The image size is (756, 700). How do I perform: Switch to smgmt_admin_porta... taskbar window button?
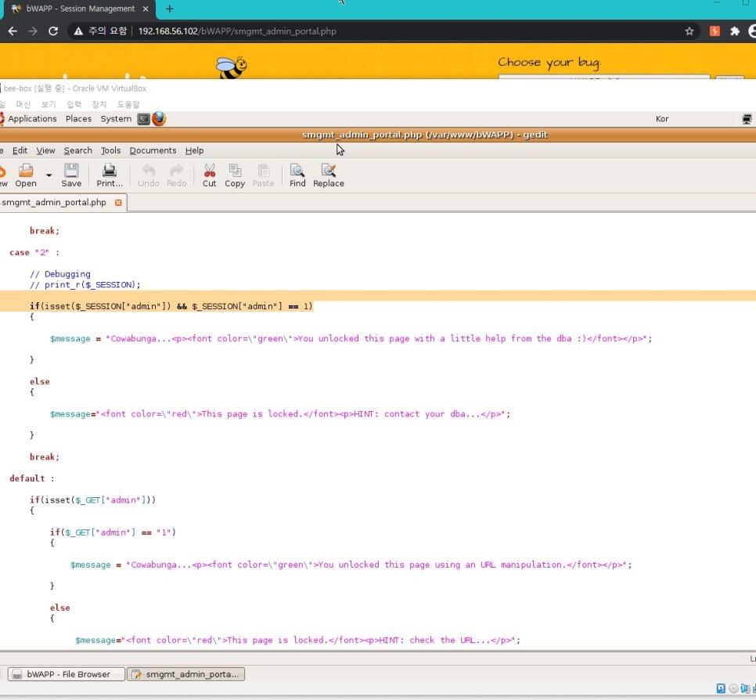pos(186,674)
